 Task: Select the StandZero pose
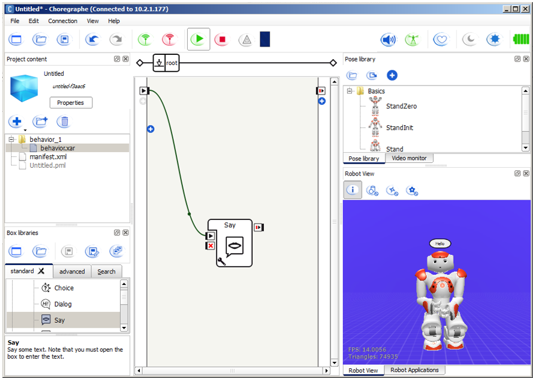[401, 106]
